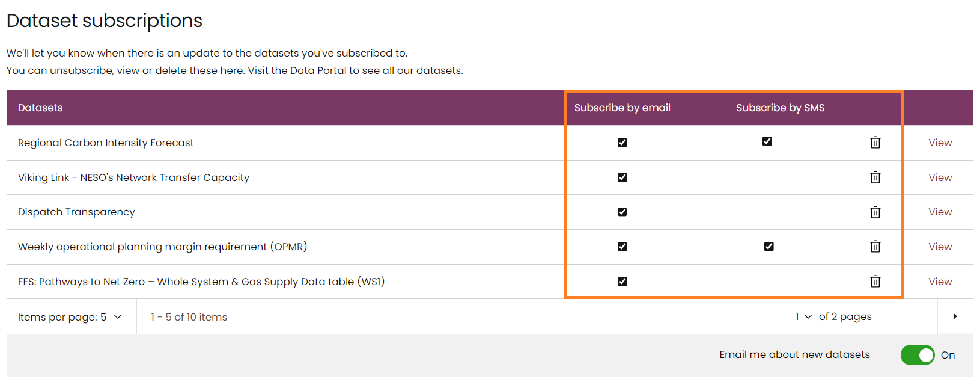Uncheck email subscription for Regional Carbon Intensity
Screen dimensions: 980x385
622,143
